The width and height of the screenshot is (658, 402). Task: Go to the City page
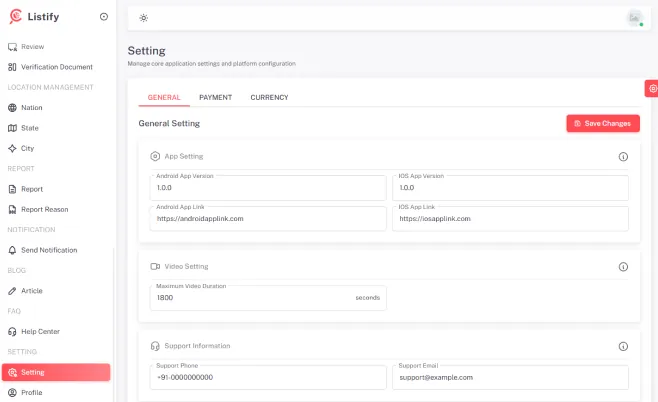coord(56,149)
